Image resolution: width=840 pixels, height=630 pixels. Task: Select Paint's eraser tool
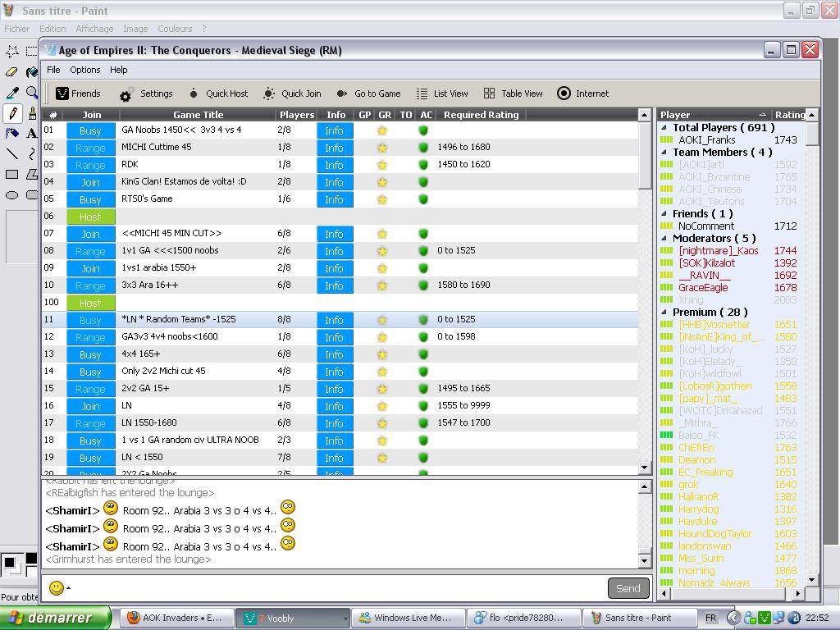(12, 72)
